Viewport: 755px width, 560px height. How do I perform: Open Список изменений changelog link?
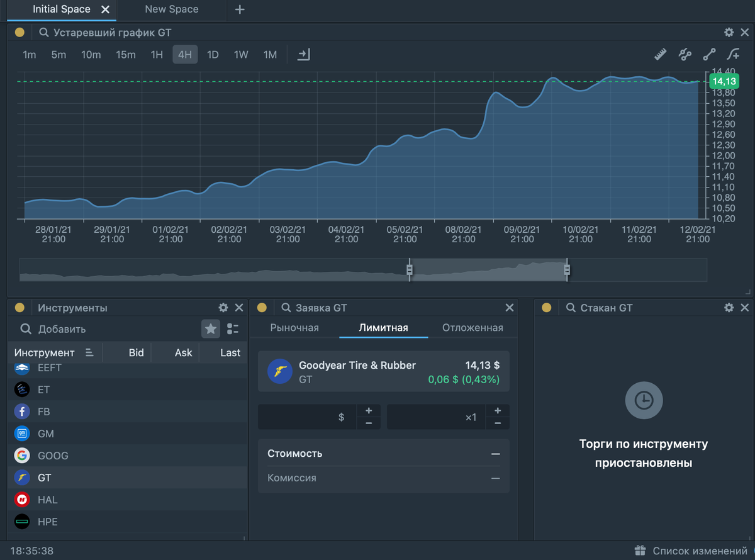[x=700, y=551]
